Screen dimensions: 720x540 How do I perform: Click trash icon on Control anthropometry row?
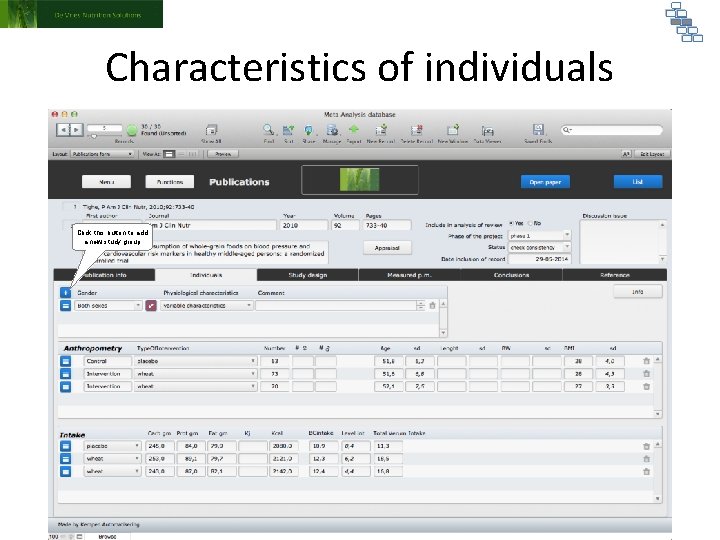pyautogui.click(x=647, y=361)
